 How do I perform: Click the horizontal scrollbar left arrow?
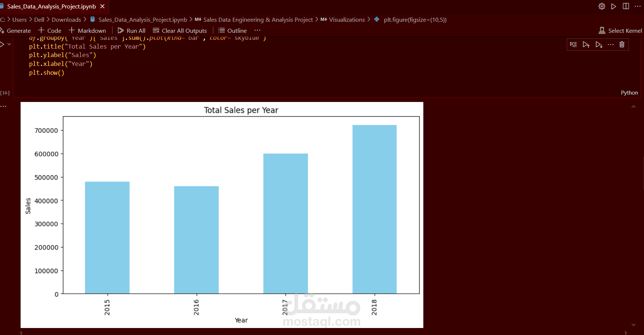click(21, 332)
